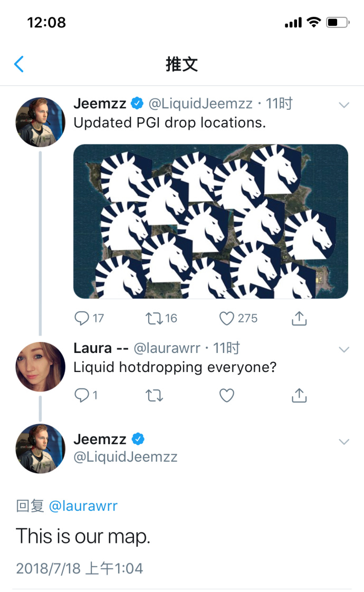Like Laura's Liquid hotdropping tweet

coord(227,395)
